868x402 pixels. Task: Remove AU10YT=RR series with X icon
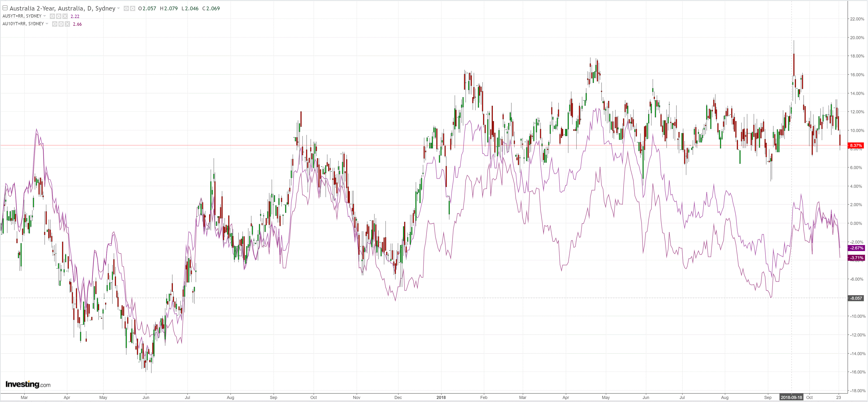67,24
